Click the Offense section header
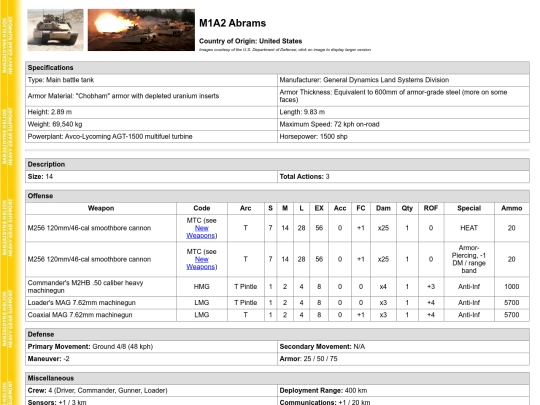Image resolution: width=540 pixels, height=405 pixels. 277,196
